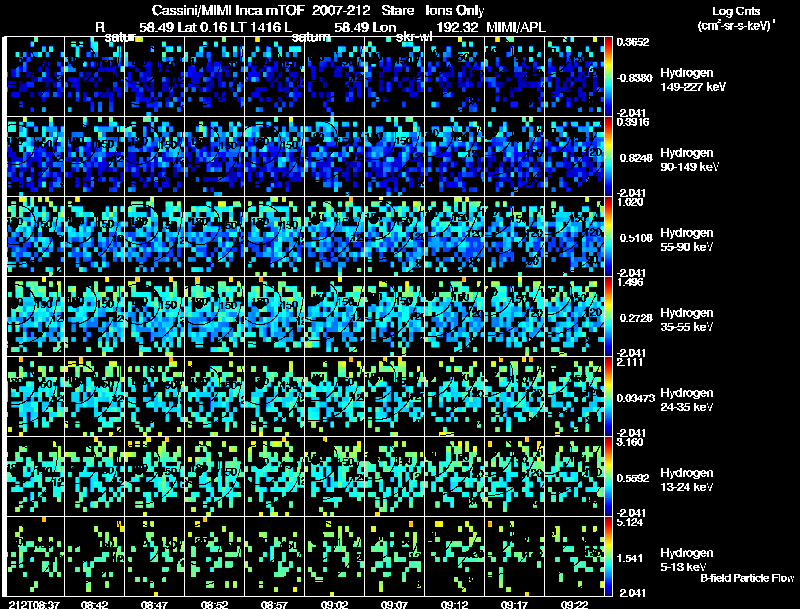Select the 'Hydrogen 13-24 keV' row label
This screenshot has height=609, width=800.
click(687, 480)
